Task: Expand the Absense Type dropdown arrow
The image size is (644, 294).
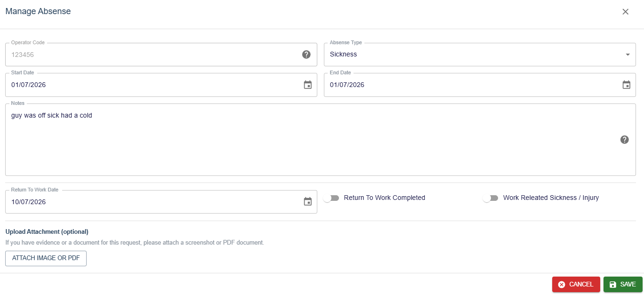Action: coord(628,55)
